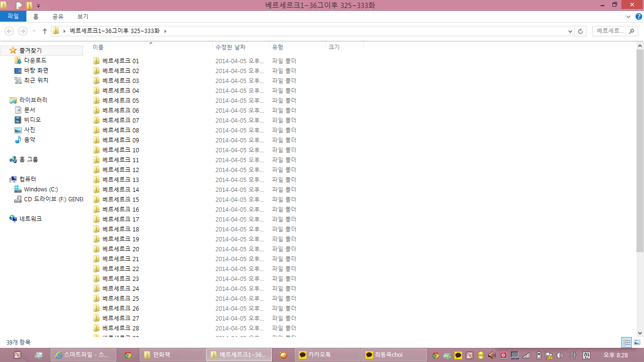
Task: Click New Folder icon in quick access toolbar
Action: click(x=29, y=6)
